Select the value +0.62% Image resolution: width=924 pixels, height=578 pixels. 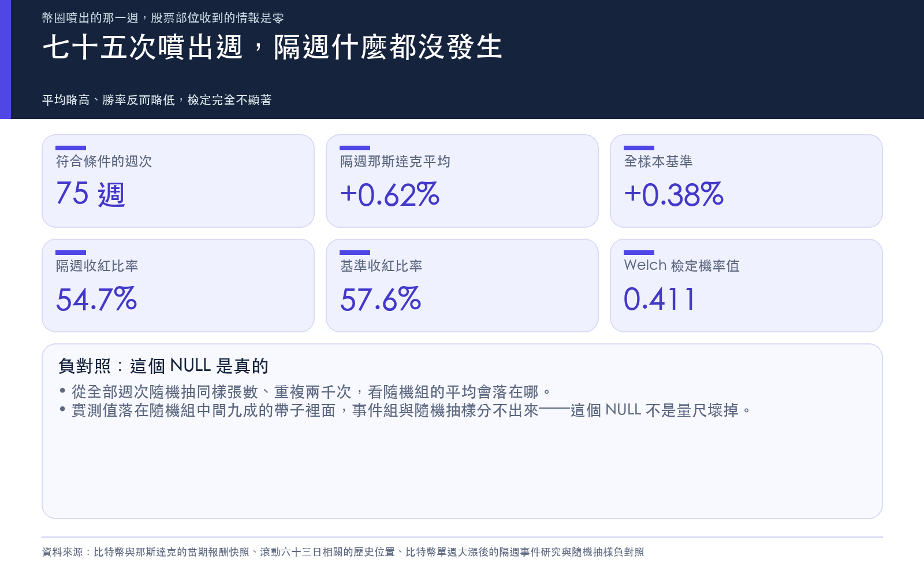pyautogui.click(x=390, y=194)
